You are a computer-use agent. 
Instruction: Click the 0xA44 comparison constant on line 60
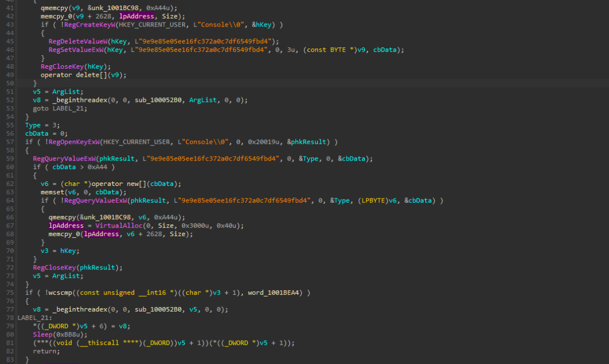coord(97,167)
